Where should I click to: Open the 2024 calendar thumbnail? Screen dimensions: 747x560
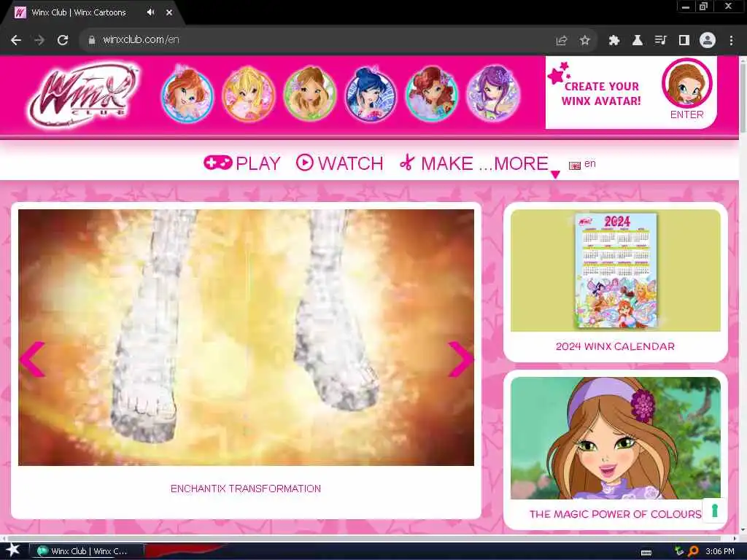click(x=616, y=271)
